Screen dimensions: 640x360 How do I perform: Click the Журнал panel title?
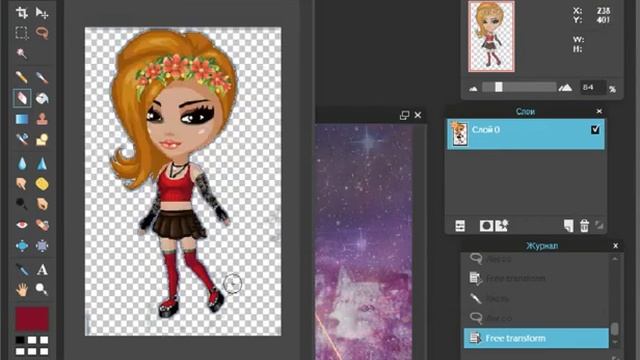point(542,246)
